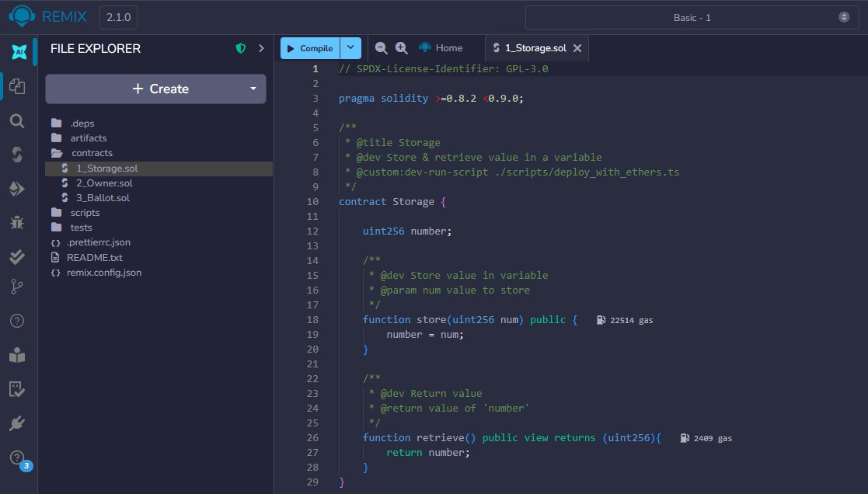Close the 1_Storage.sol tab
This screenshot has width=868, height=494.
click(577, 48)
